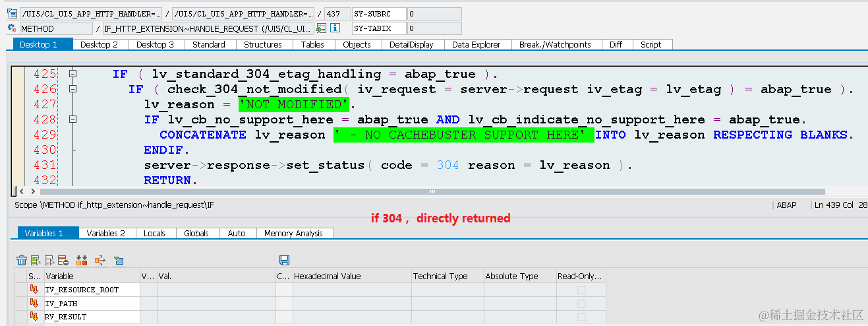868x326 pixels.
Task: Open the Data Explorer tab
Action: click(x=477, y=44)
